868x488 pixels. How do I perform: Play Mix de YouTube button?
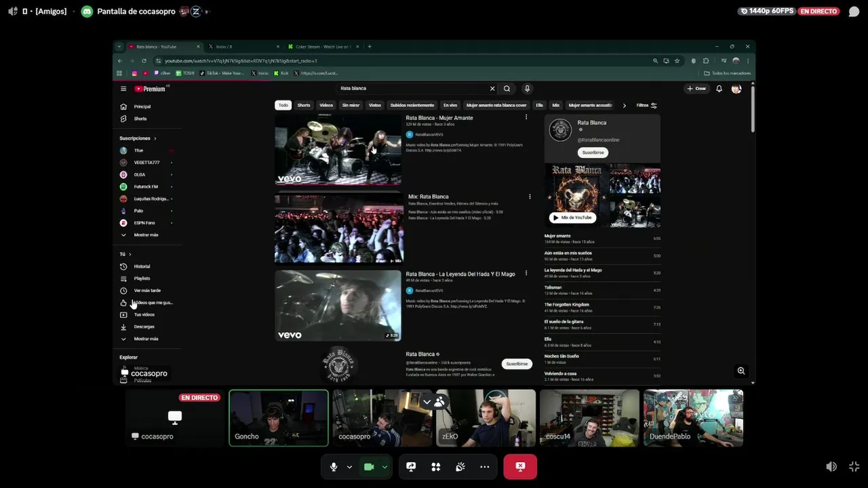tap(572, 218)
